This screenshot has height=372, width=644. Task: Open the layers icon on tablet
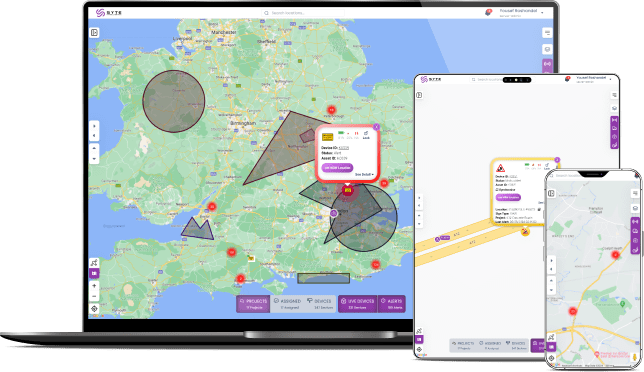pos(614,108)
